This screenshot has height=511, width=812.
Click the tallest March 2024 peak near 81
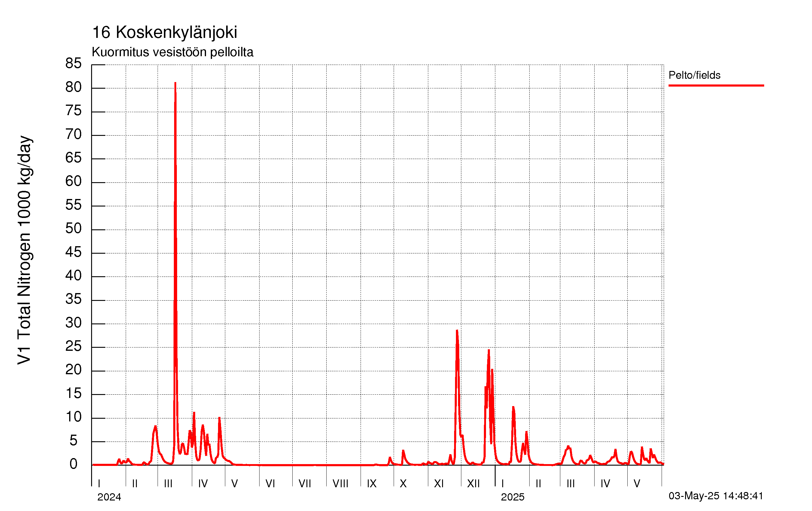(175, 83)
